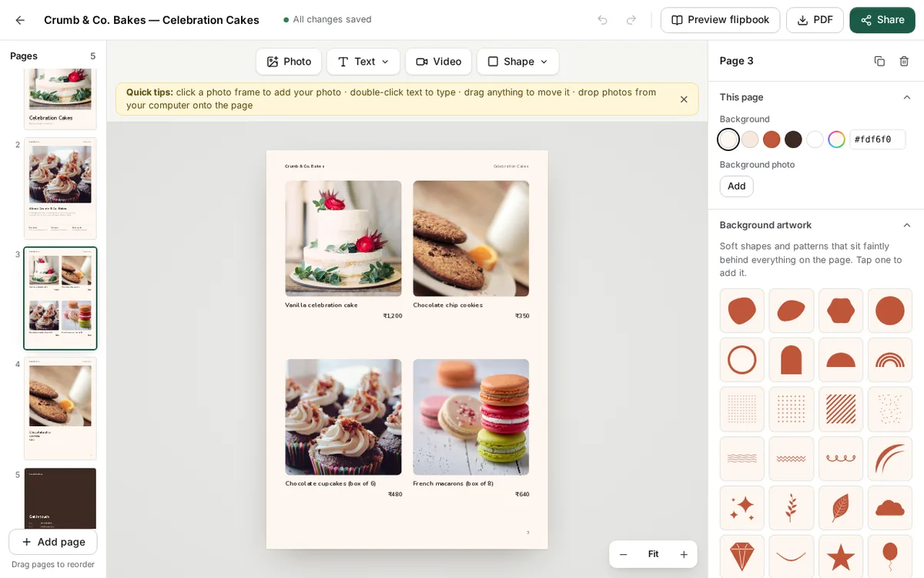Image resolution: width=924 pixels, height=578 pixels.
Task: Add the curly loops line artwork
Action: (841, 459)
